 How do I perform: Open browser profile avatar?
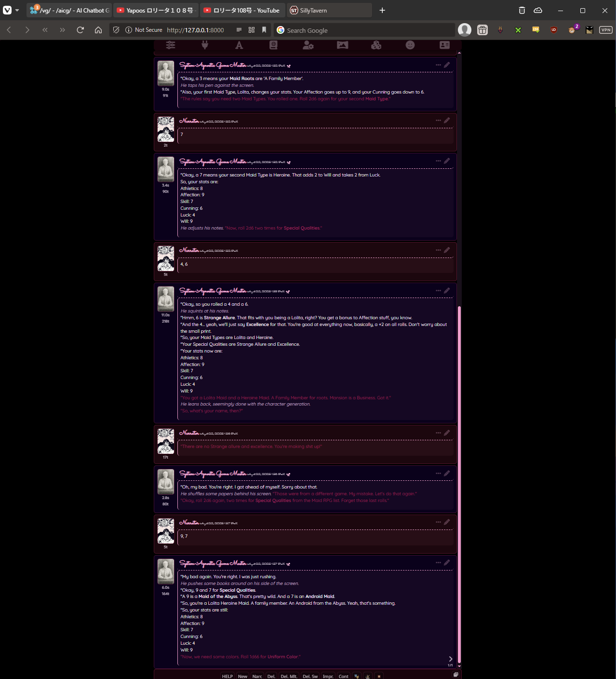[x=465, y=30]
